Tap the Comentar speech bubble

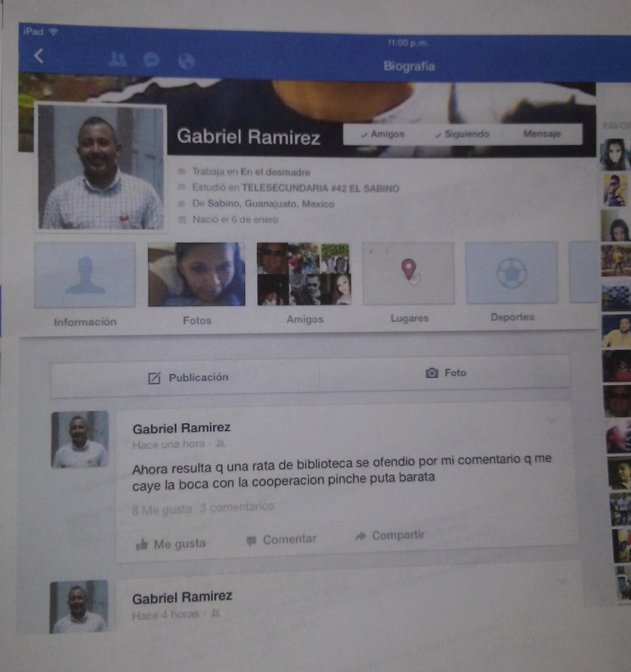(251, 540)
